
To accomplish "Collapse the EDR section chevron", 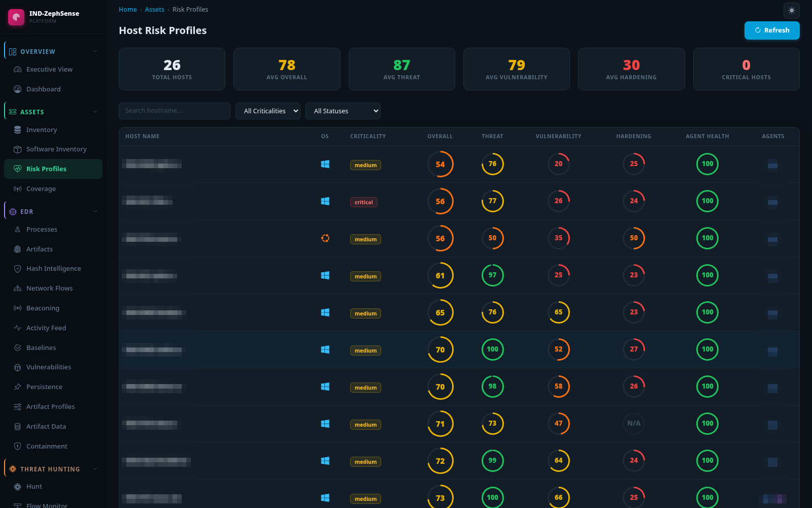I will [95, 211].
